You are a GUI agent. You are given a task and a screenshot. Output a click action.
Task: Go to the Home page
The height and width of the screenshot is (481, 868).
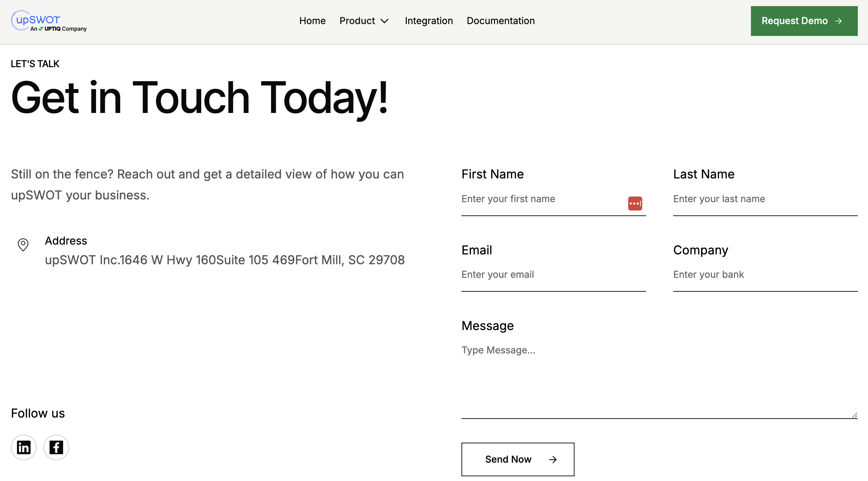312,21
